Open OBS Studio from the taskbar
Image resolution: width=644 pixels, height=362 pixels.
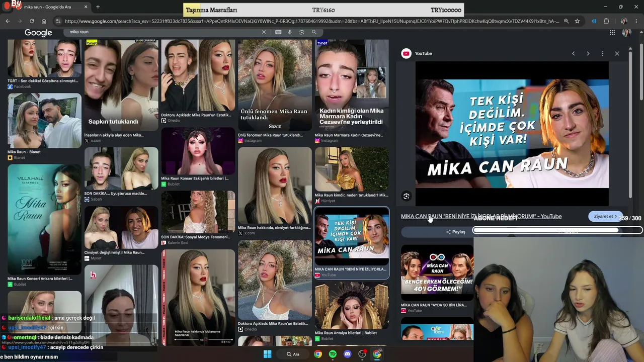(362, 354)
